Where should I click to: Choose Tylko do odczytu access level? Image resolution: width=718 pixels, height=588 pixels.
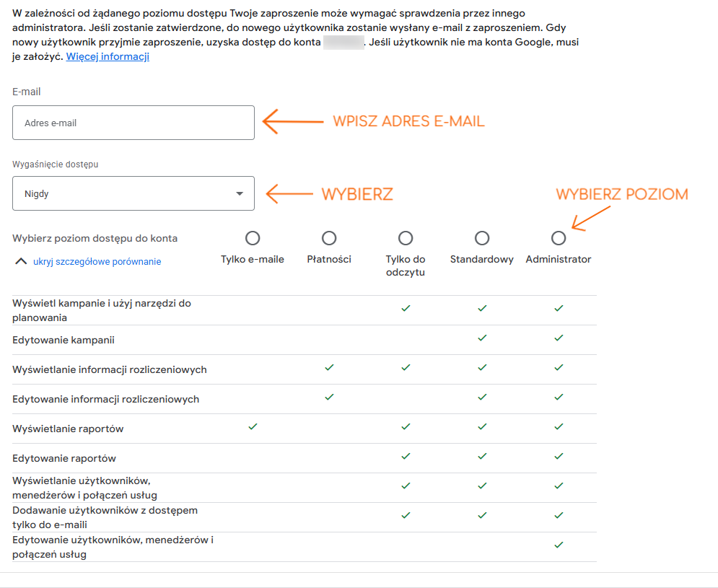[x=406, y=238]
